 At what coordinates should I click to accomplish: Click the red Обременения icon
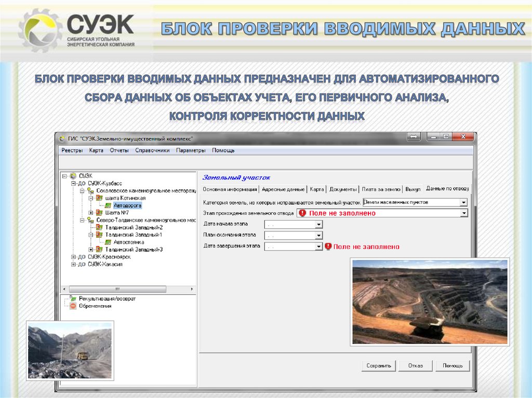pos(73,306)
